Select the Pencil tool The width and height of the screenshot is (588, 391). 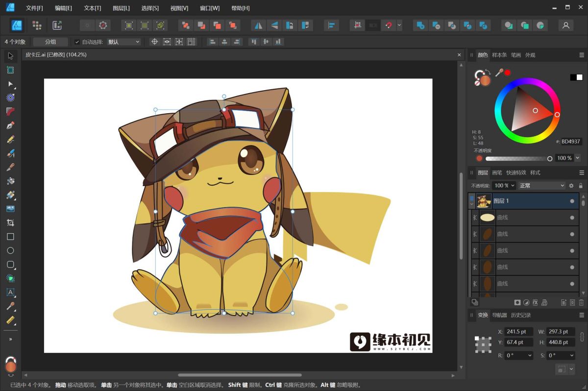(x=10, y=140)
